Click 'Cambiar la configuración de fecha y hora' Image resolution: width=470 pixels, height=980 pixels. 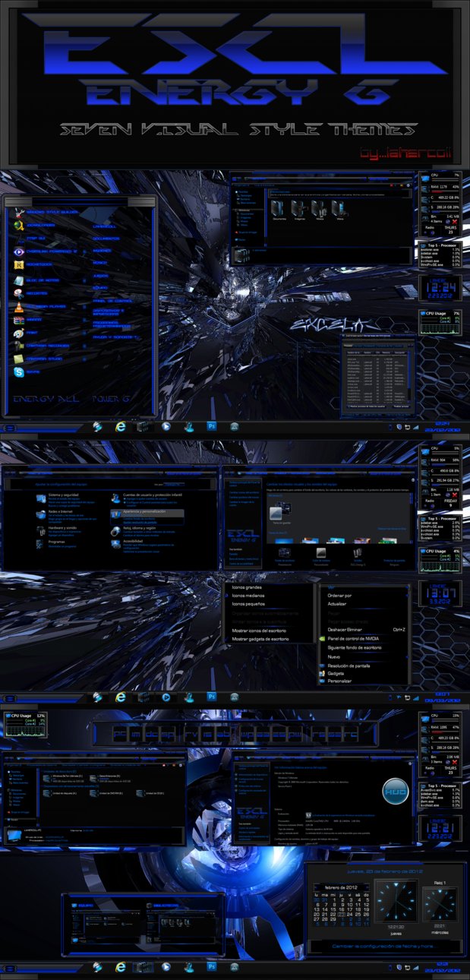[x=384, y=947]
